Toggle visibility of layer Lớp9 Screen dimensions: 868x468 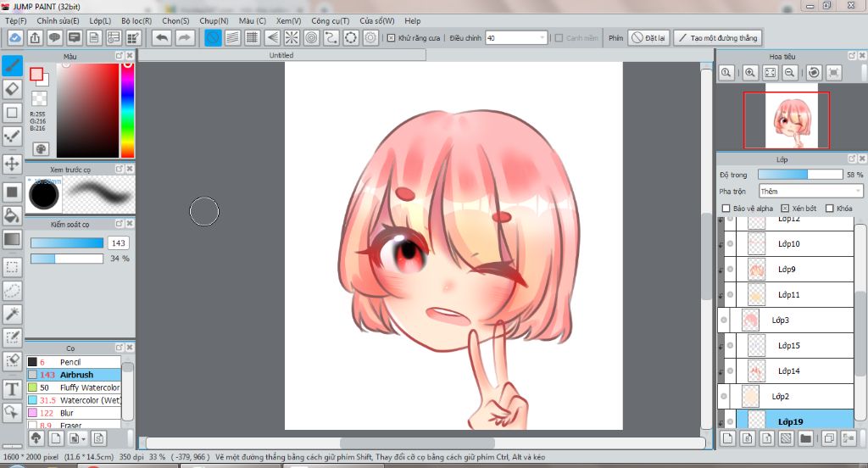coord(730,269)
